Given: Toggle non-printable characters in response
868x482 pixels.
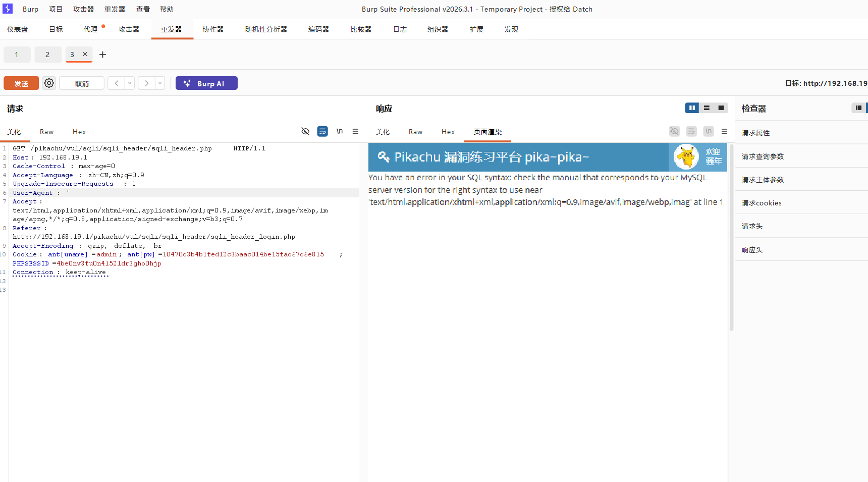Looking at the screenshot, I should point(674,131).
